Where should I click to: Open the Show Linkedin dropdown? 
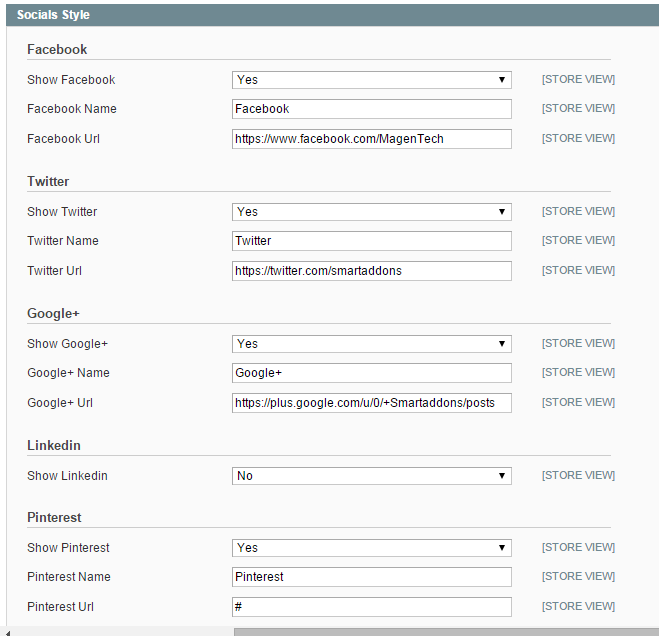(372, 476)
